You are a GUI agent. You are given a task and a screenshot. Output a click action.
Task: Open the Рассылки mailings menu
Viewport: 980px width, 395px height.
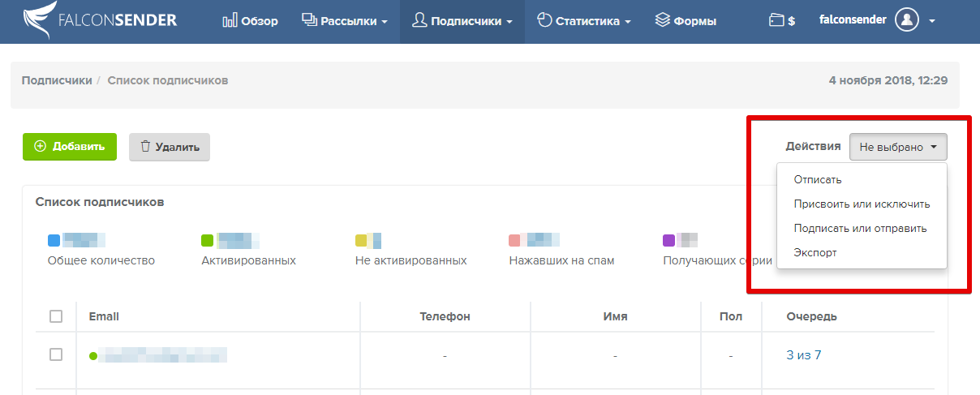(x=344, y=21)
